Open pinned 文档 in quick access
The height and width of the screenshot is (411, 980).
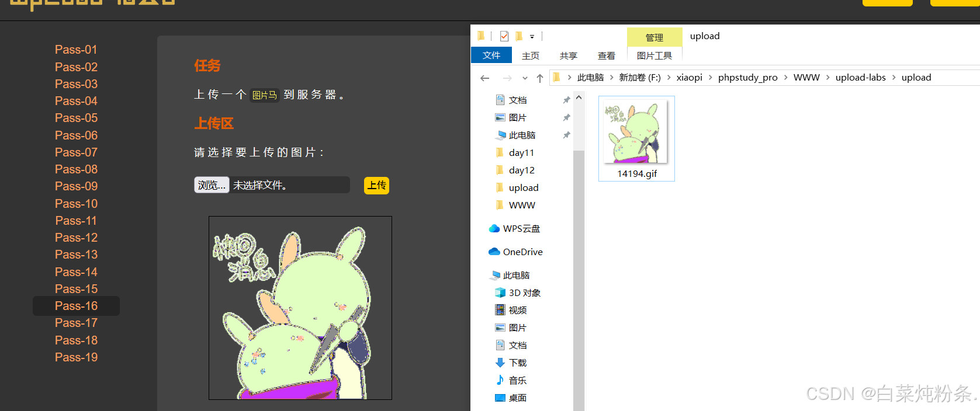point(518,100)
